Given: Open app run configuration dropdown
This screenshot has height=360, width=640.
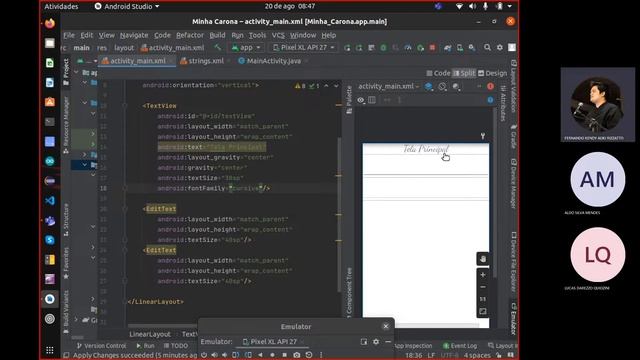Looking at the screenshot, I should pos(245,48).
